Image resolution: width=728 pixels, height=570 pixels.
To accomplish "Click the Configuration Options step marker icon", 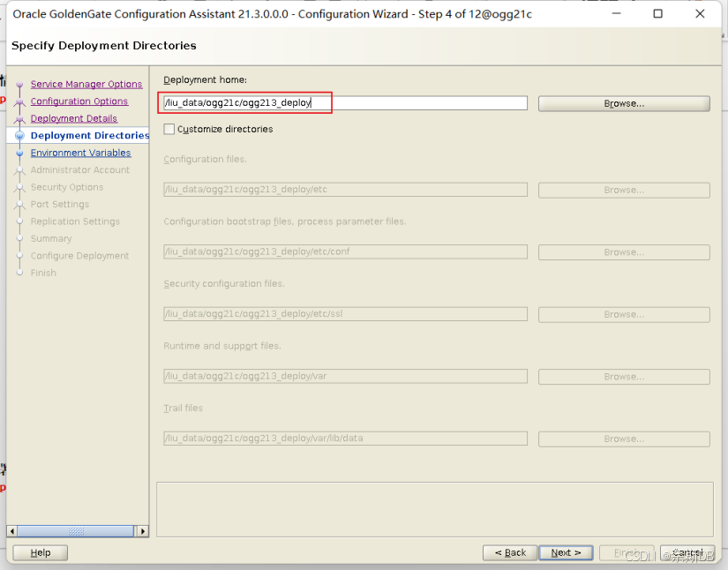I will (19, 102).
